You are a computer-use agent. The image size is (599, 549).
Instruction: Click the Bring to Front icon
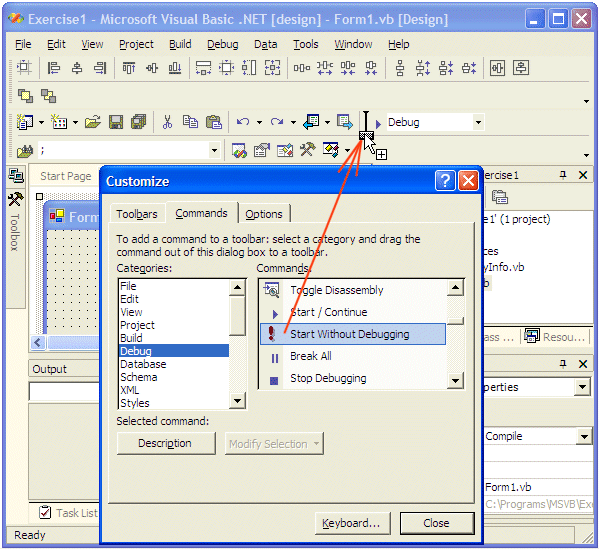coord(26,96)
